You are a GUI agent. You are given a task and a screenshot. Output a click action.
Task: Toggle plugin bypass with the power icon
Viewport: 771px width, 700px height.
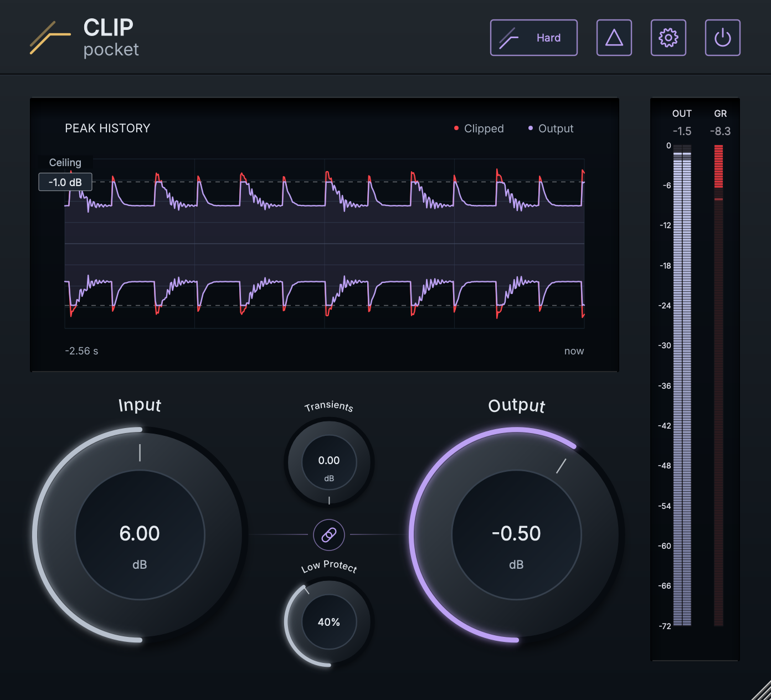pyautogui.click(x=723, y=38)
